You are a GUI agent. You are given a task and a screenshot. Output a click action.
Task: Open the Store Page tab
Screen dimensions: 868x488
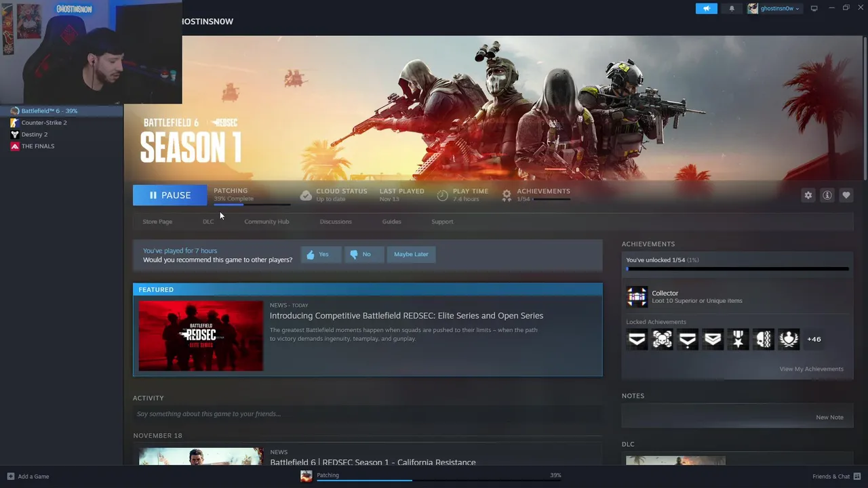[x=157, y=222]
